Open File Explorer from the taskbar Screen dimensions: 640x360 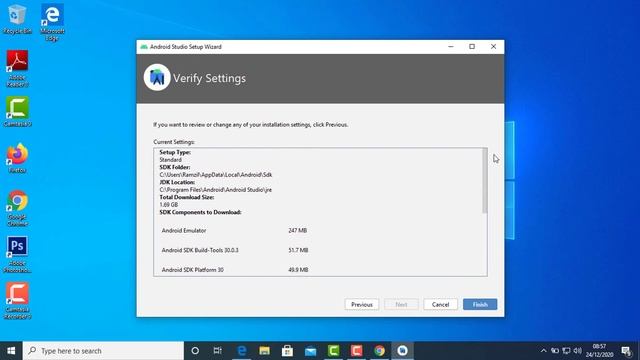point(264,351)
